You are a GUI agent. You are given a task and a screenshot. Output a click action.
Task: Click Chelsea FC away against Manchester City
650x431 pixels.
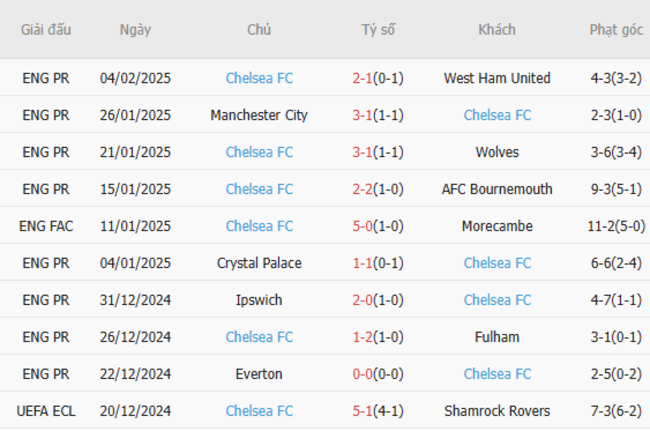497,115
